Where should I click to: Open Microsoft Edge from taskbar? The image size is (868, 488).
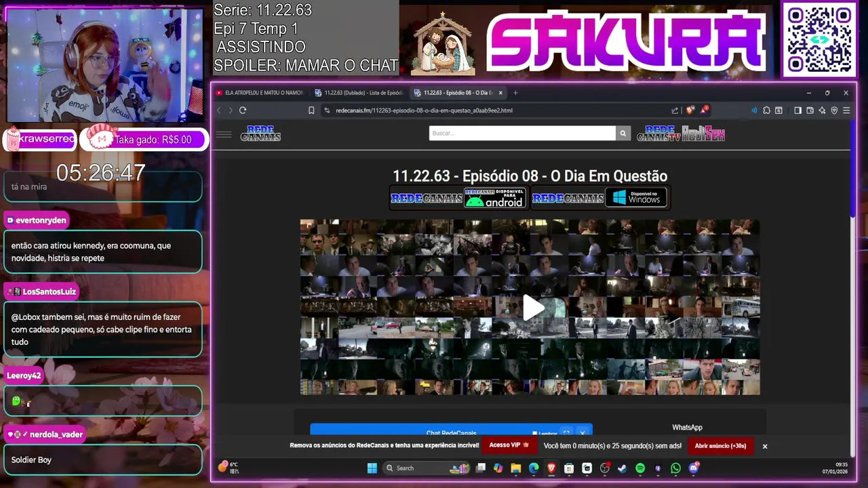coord(534,468)
